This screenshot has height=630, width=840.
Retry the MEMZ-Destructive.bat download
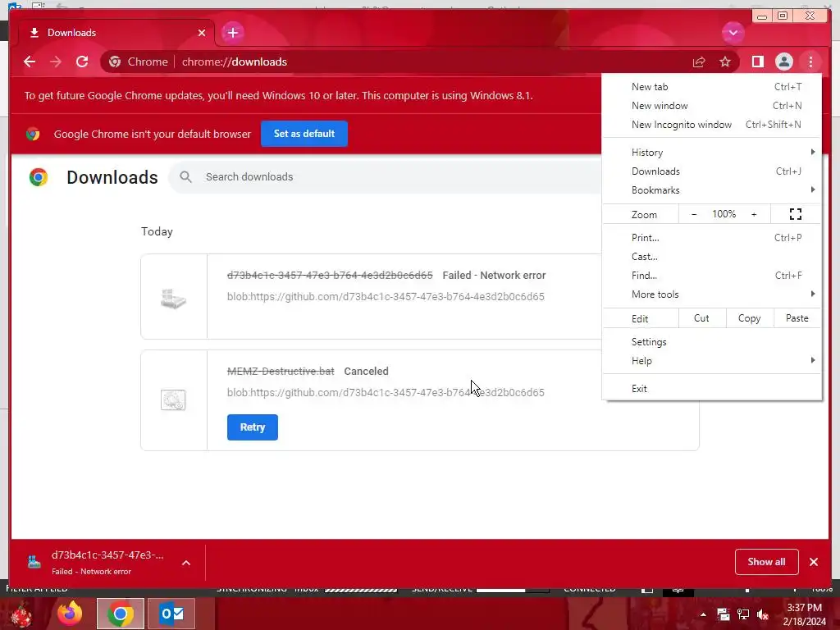click(x=253, y=427)
